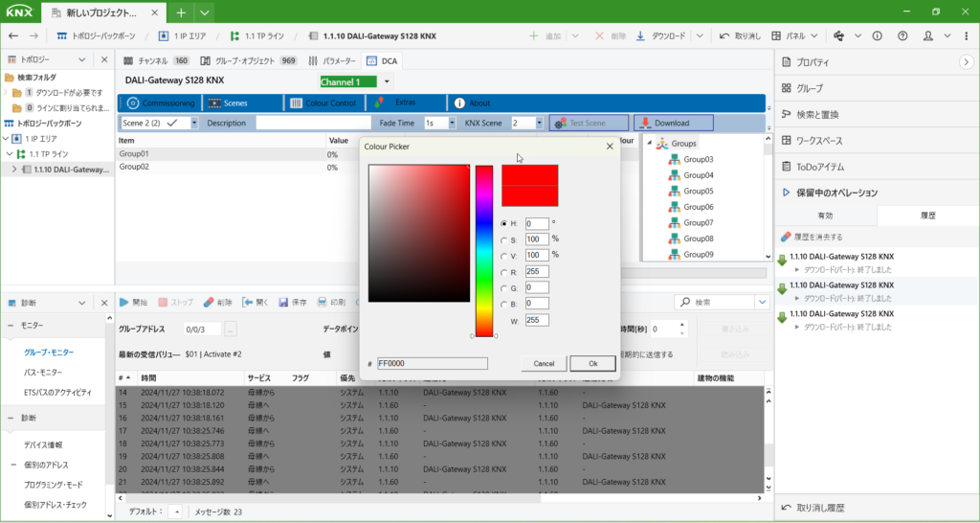Click the red colour preview swatch
The image size is (980, 523).
[530, 186]
